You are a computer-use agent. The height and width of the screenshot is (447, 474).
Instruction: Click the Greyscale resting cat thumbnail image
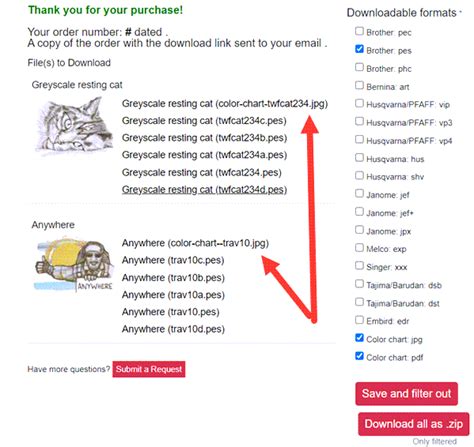click(x=74, y=125)
